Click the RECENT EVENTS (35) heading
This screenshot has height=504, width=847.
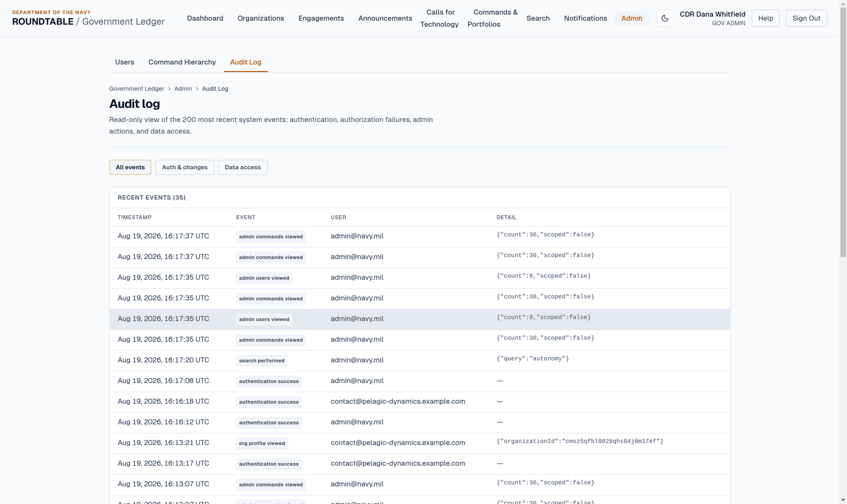152,198
